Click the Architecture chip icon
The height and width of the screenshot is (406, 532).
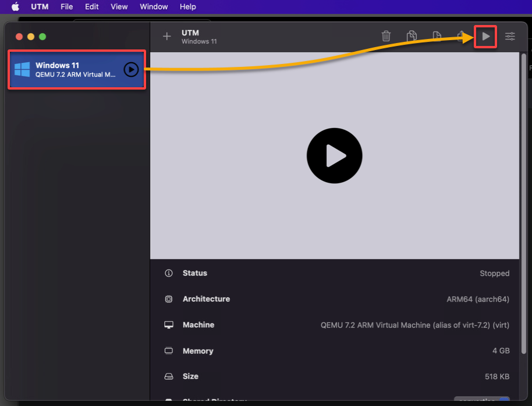click(x=169, y=299)
